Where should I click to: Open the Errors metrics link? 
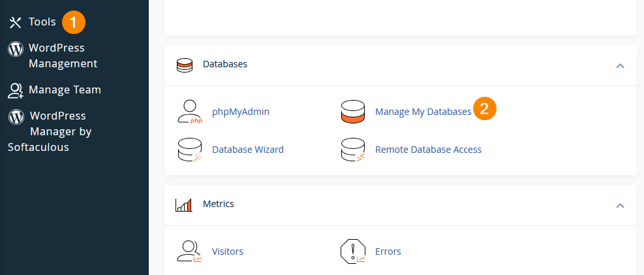(388, 251)
